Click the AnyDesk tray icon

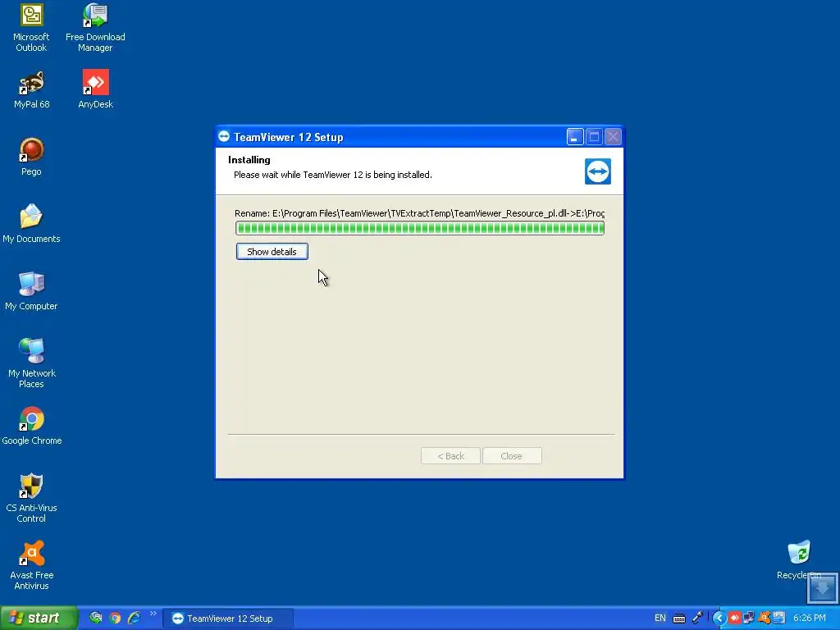tap(734, 619)
